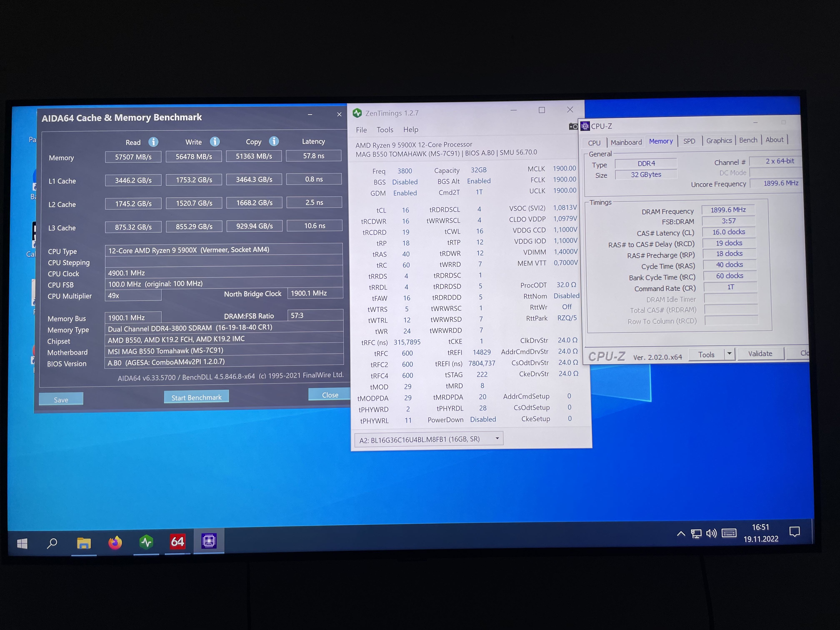This screenshot has width=840, height=630.
Task: Click VDIMM 1,4000V in ZenTimings
Action: [565, 252]
